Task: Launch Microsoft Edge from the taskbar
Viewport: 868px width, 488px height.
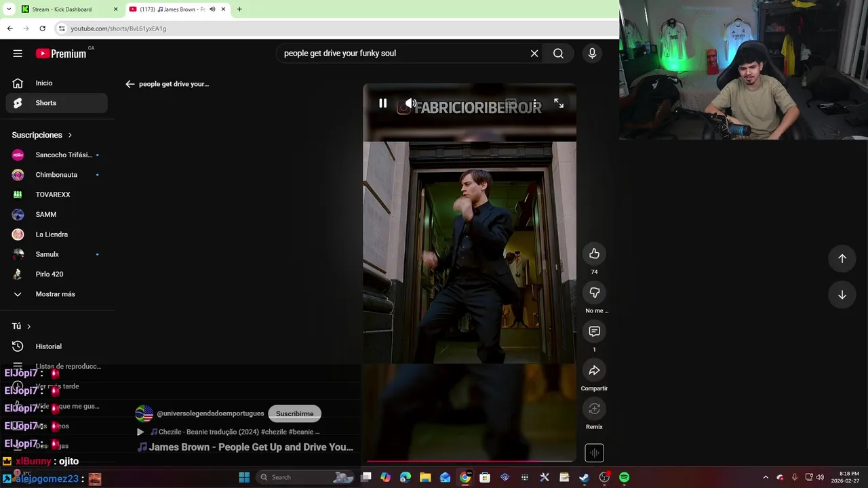Action: click(x=406, y=477)
